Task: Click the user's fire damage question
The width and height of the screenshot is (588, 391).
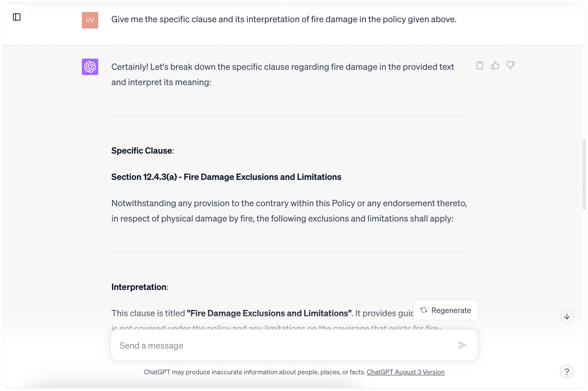Action: click(284, 19)
